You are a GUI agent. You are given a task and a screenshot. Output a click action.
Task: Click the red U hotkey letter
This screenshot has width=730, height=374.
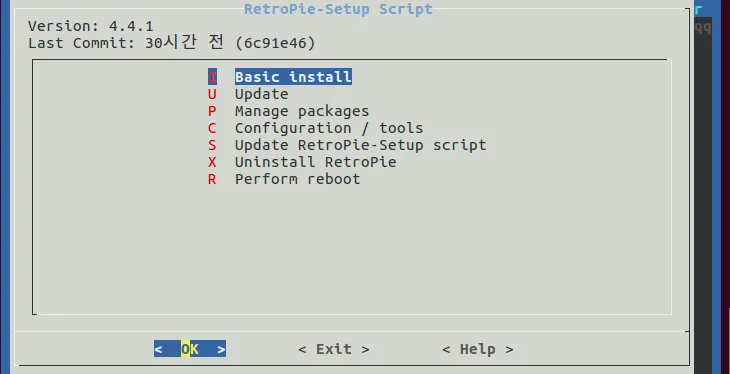(212, 94)
